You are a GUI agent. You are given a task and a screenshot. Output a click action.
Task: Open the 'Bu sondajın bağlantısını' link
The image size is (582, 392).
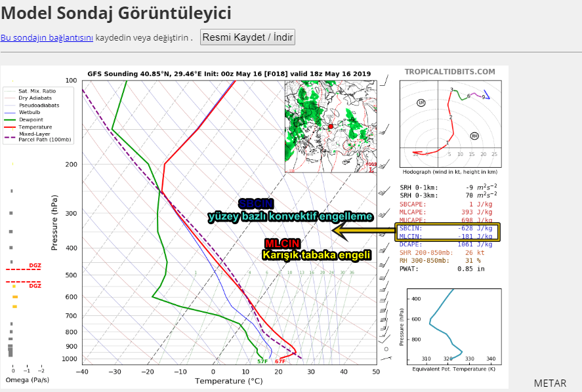47,38
